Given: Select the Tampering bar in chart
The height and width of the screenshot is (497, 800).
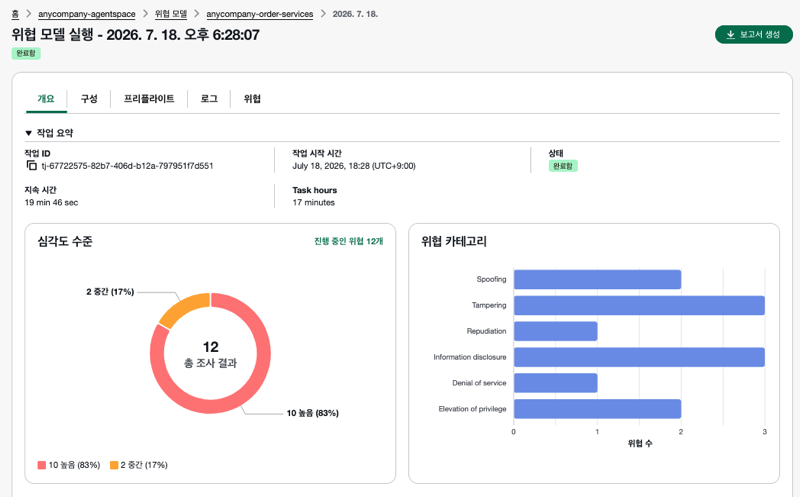Looking at the screenshot, I should pyautogui.click(x=639, y=305).
